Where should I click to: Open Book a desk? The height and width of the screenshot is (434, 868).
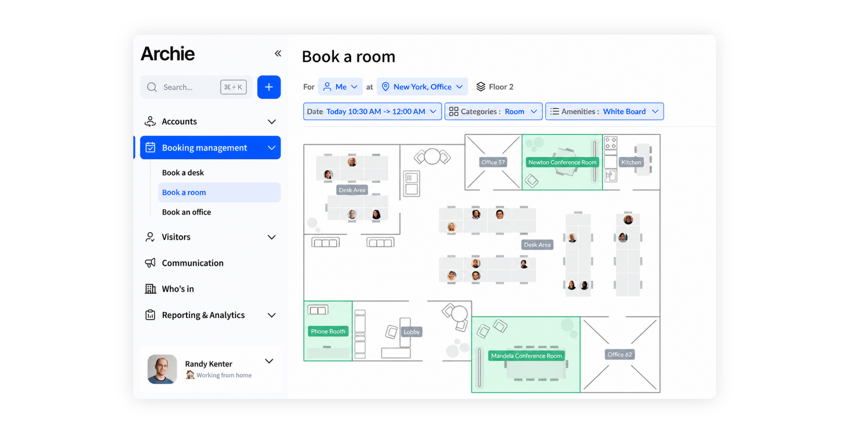[183, 173]
